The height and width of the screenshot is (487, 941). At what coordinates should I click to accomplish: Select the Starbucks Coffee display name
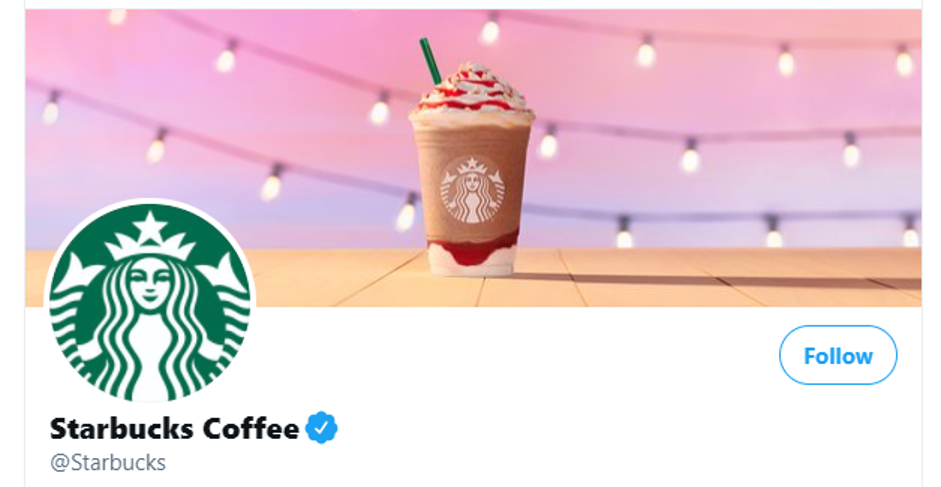click(174, 429)
